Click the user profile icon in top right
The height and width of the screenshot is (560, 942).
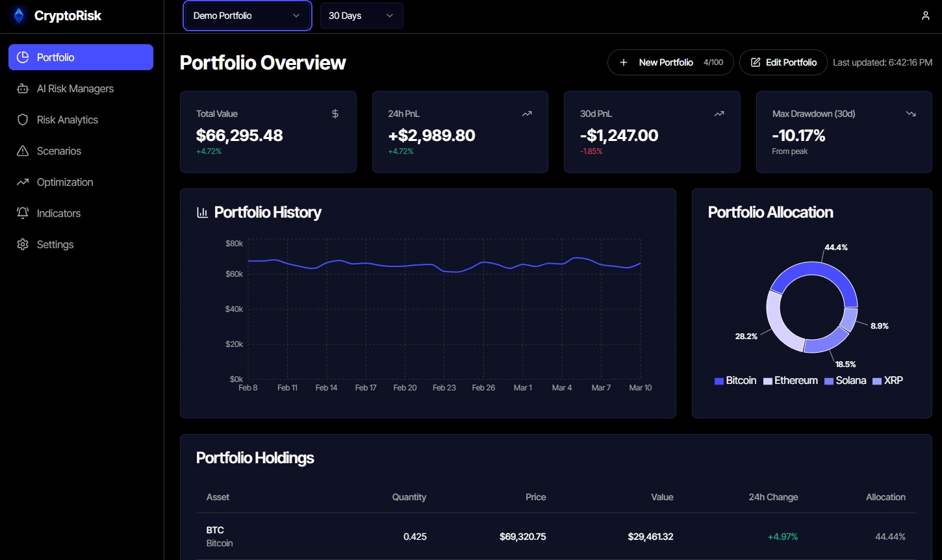[x=925, y=16]
